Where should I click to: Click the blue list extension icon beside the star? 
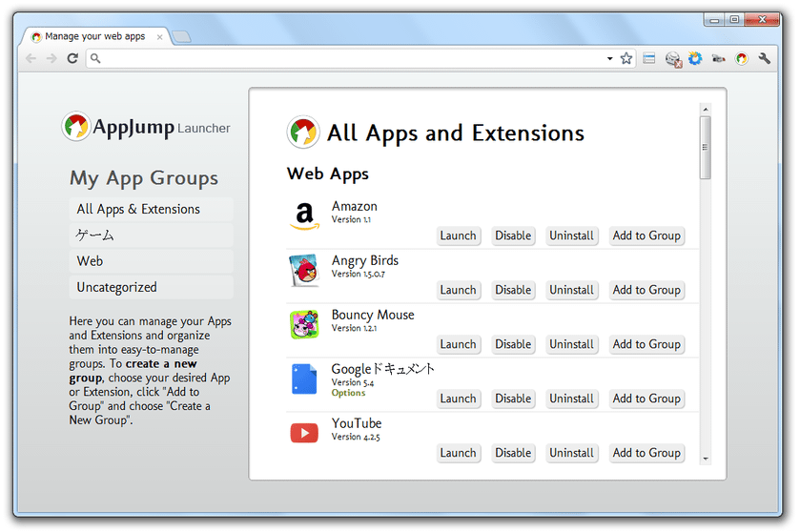pyautogui.click(x=649, y=58)
